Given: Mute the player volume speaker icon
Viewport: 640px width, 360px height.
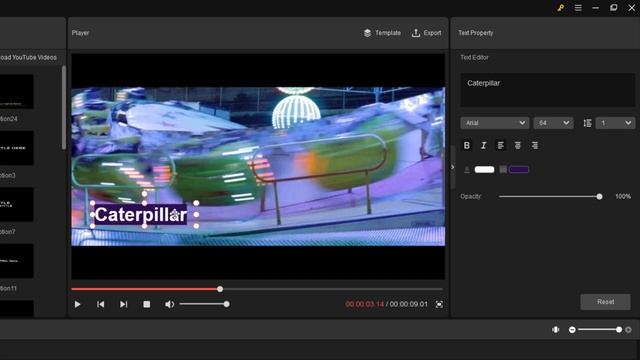Looking at the screenshot, I should (x=169, y=304).
